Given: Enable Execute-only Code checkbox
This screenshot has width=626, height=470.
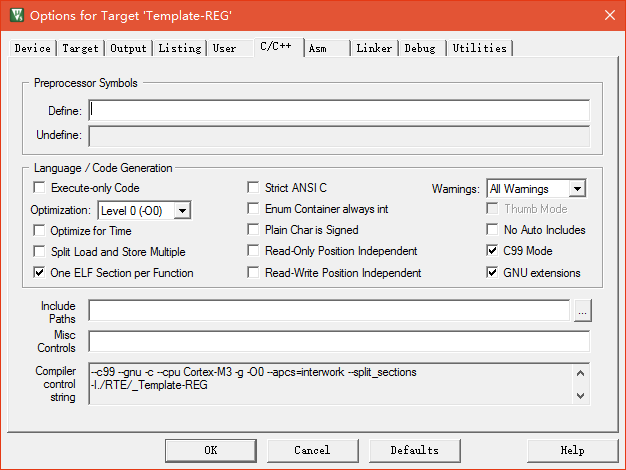Looking at the screenshot, I should tap(40, 188).
